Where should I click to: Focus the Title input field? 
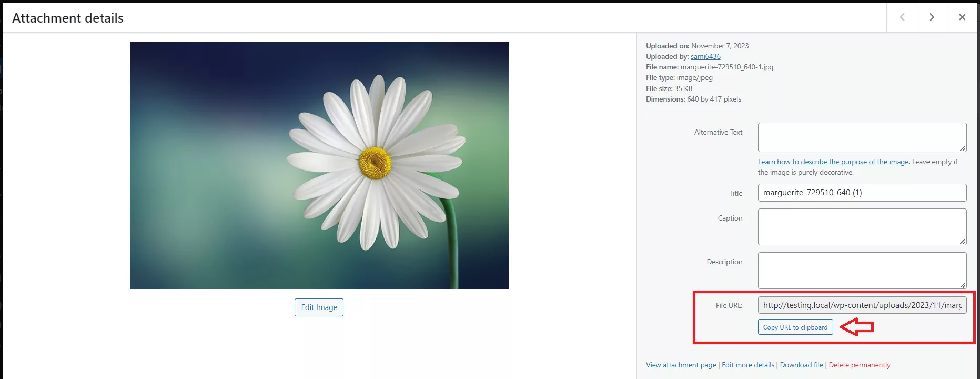coord(862,193)
